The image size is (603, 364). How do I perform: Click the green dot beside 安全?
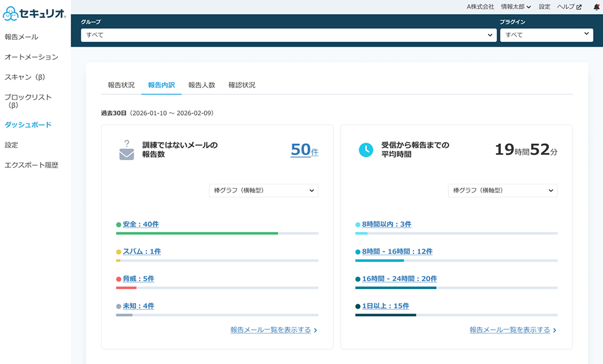(x=119, y=225)
